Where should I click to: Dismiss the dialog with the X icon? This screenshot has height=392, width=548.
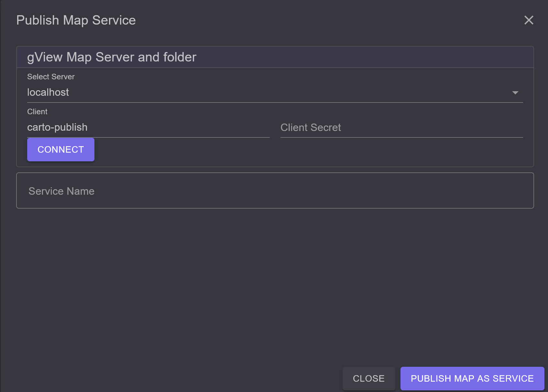[x=529, y=20]
